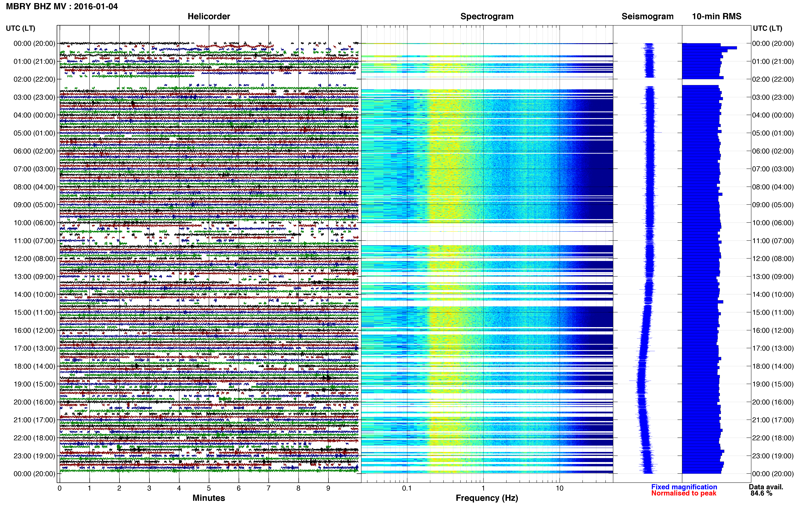Screen dimensions: 812x508
Task: Click left time label '02:00 (22:00)'
Action: point(34,79)
